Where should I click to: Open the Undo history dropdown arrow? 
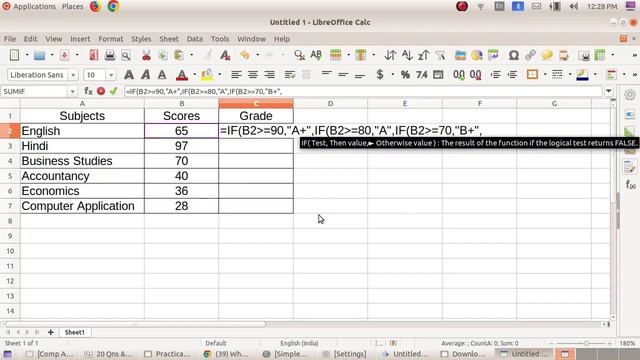(x=258, y=55)
